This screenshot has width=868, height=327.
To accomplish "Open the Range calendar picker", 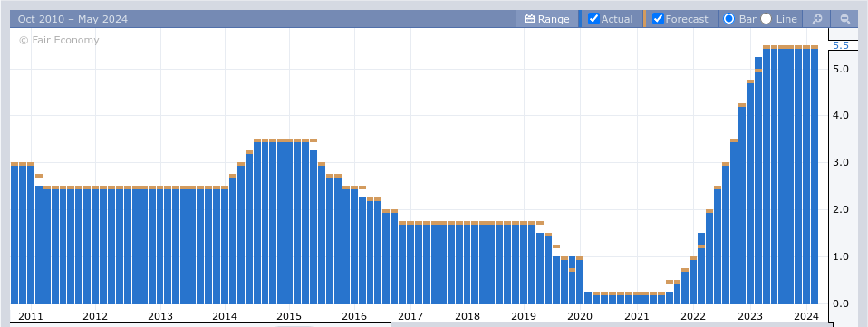I will [547, 19].
